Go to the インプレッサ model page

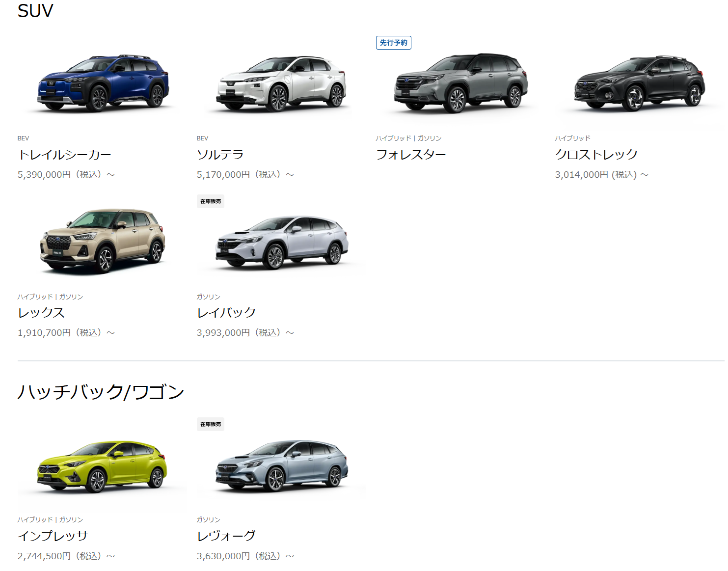pos(53,536)
